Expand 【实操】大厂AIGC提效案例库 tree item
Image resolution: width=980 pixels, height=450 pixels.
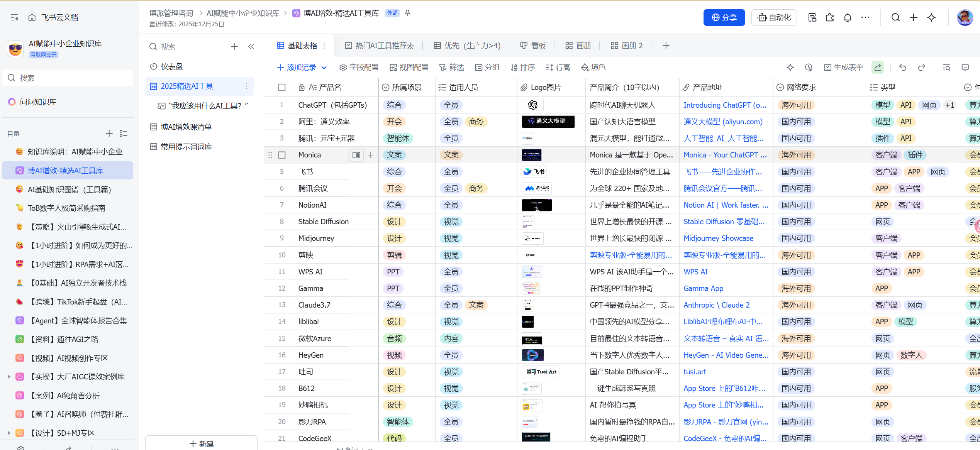9,377
